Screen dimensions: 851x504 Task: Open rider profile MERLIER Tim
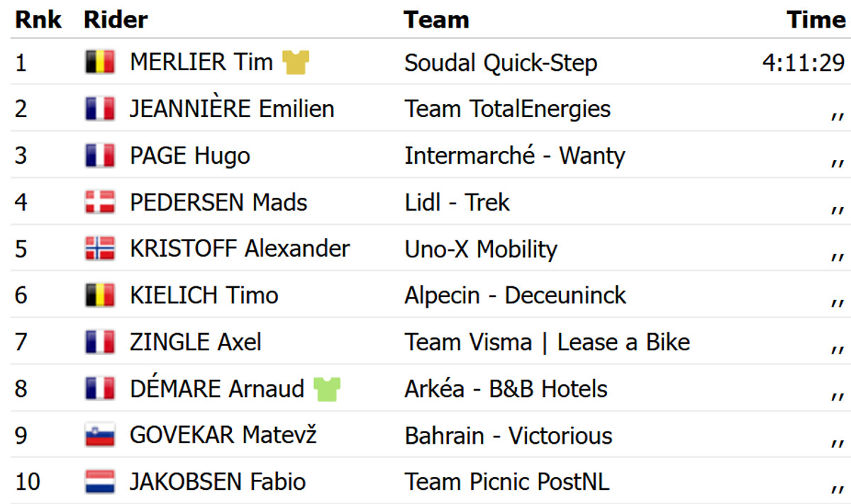coord(201,62)
